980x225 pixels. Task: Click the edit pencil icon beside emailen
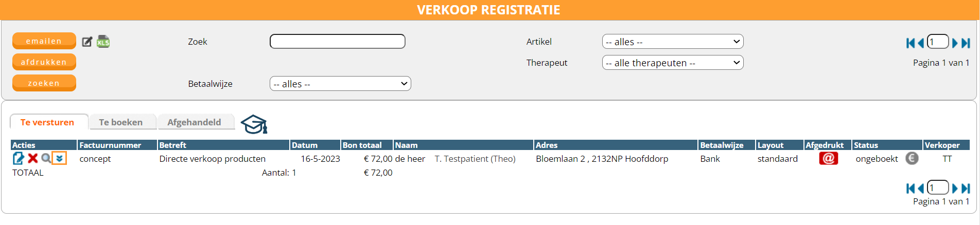point(87,42)
